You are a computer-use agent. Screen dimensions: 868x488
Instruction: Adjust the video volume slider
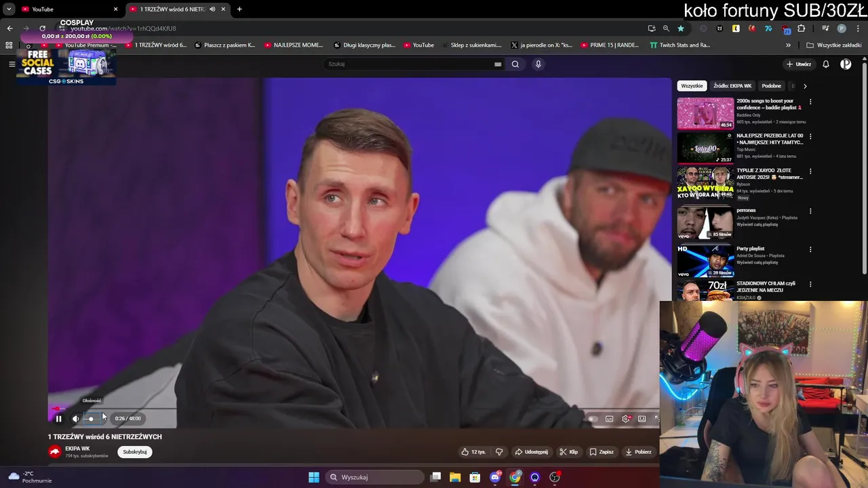(x=91, y=419)
